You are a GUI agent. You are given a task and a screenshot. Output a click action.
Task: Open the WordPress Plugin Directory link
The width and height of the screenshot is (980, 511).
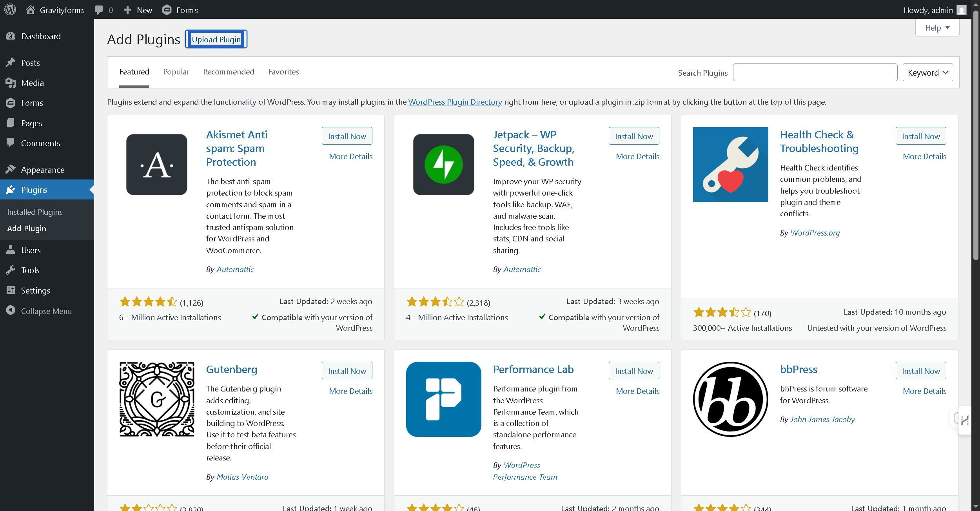[x=455, y=102]
